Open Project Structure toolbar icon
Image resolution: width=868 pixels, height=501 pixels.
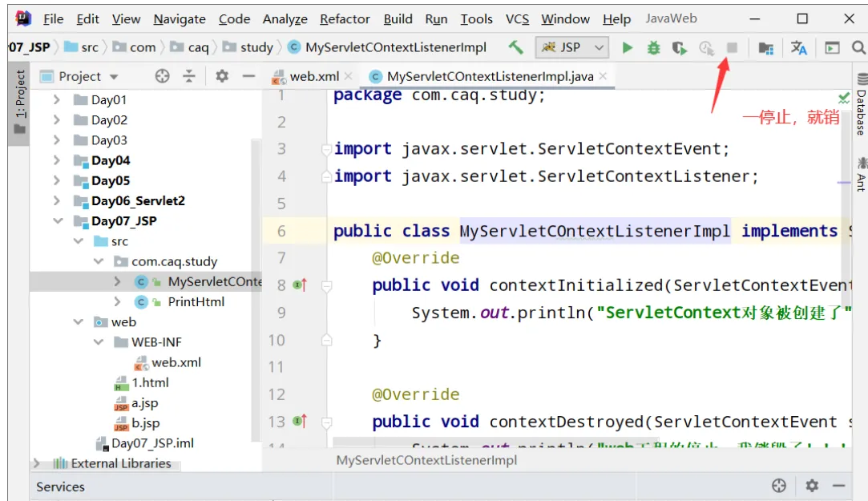[766, 48]
